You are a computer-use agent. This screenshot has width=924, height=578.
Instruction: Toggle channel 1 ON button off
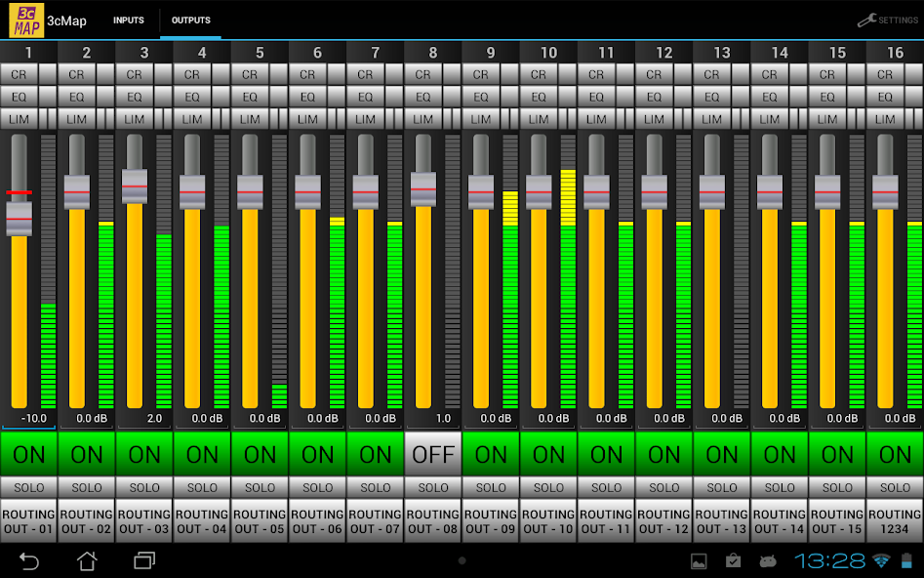coord(29,454)
